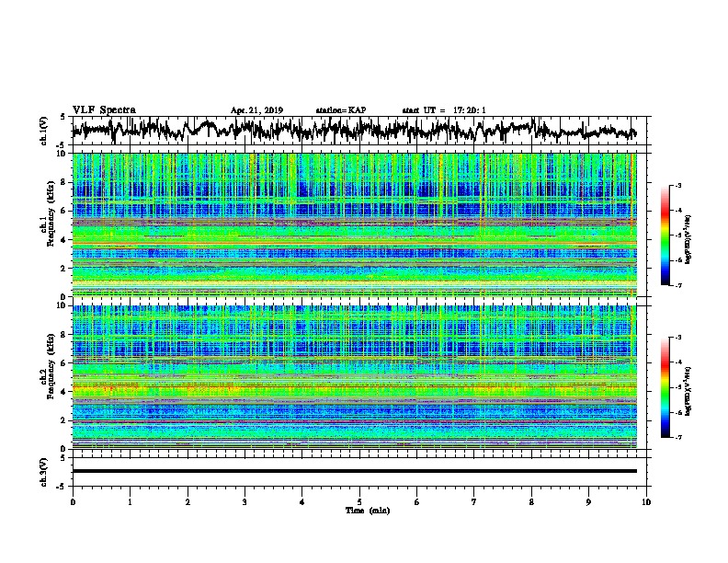Click the "7" minute tick on time axis
The height and width of the screenshot is (563, 728).
click(474, 502)
